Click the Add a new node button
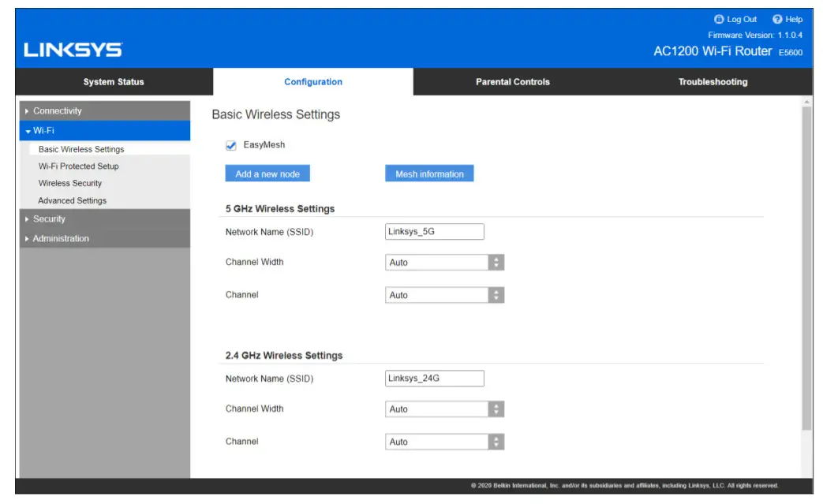 coord(267,173)
